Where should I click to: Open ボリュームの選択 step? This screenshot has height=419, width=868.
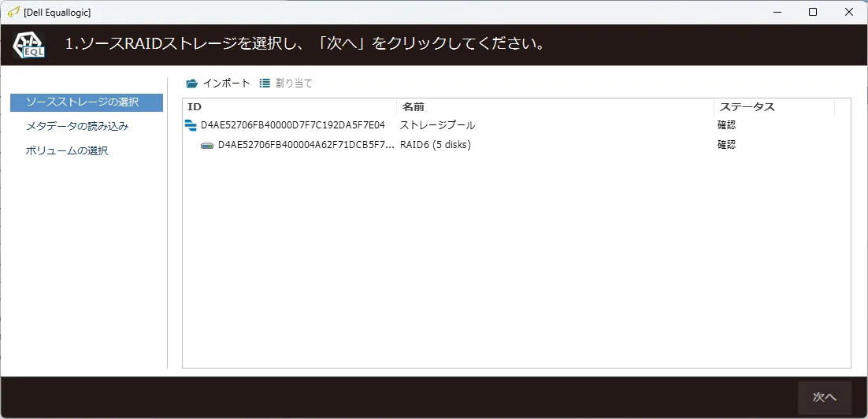tap(66, 150)
